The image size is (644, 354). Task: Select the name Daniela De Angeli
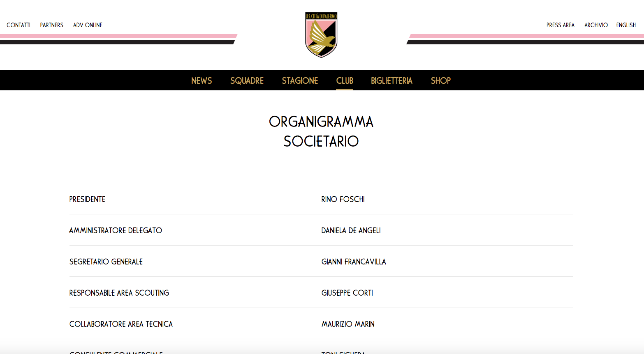coord(351,230)
